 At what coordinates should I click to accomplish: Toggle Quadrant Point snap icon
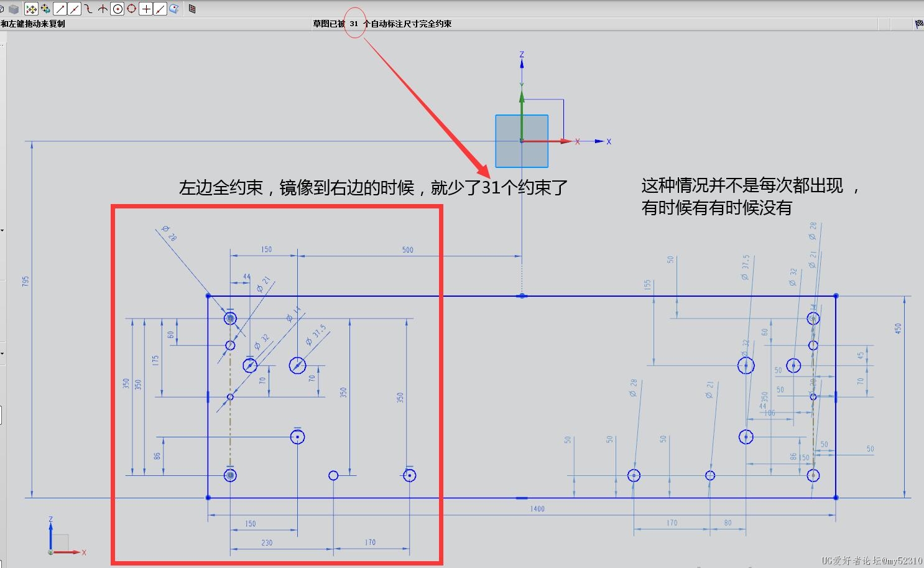click(x=131, y=9)
